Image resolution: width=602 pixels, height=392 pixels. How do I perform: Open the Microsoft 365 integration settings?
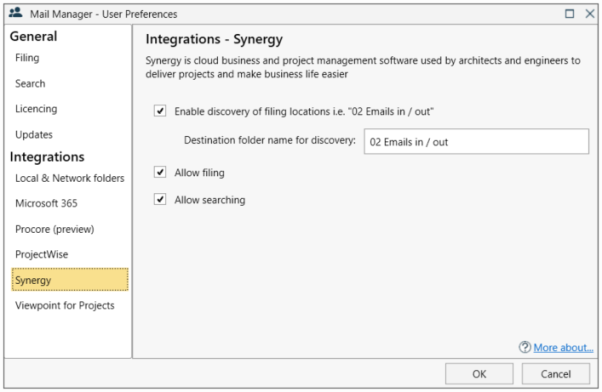tap(46, 203)
